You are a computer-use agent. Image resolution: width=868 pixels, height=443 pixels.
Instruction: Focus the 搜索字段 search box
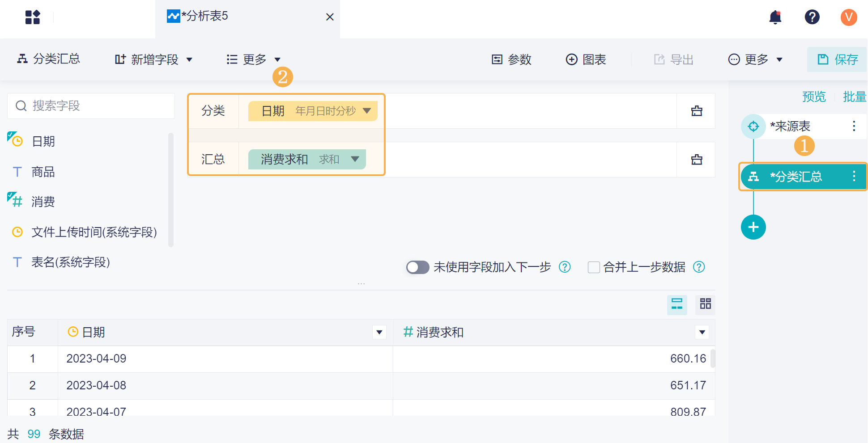[91, 106]
